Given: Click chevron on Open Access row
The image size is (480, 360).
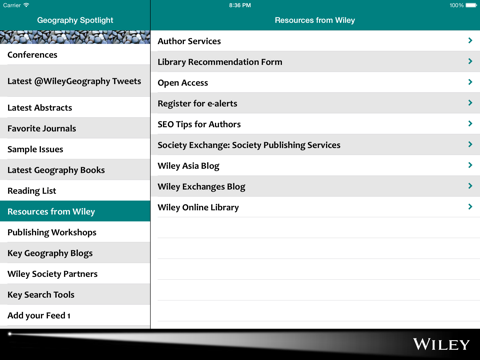Looking at the screenshot, I should (x=470, y=82).
